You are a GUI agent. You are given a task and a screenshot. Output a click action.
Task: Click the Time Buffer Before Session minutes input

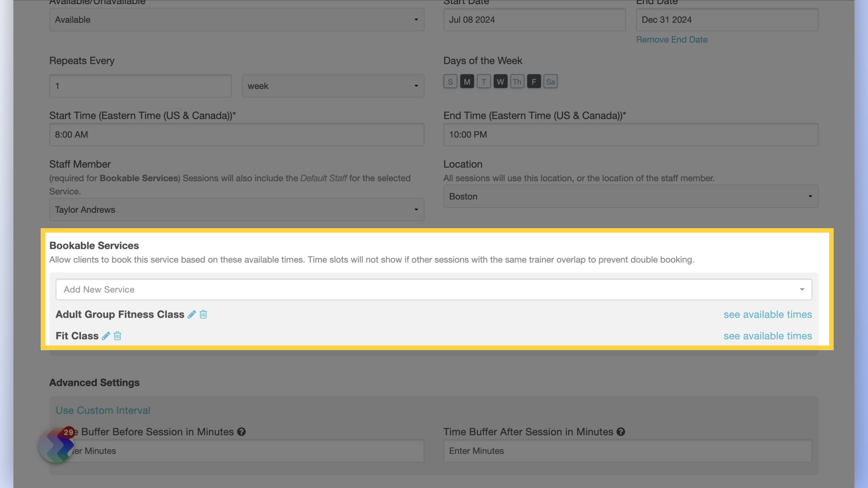237,450
